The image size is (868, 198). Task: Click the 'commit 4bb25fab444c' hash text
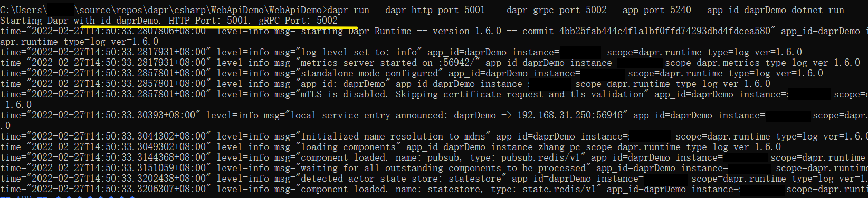pos(646,31)
